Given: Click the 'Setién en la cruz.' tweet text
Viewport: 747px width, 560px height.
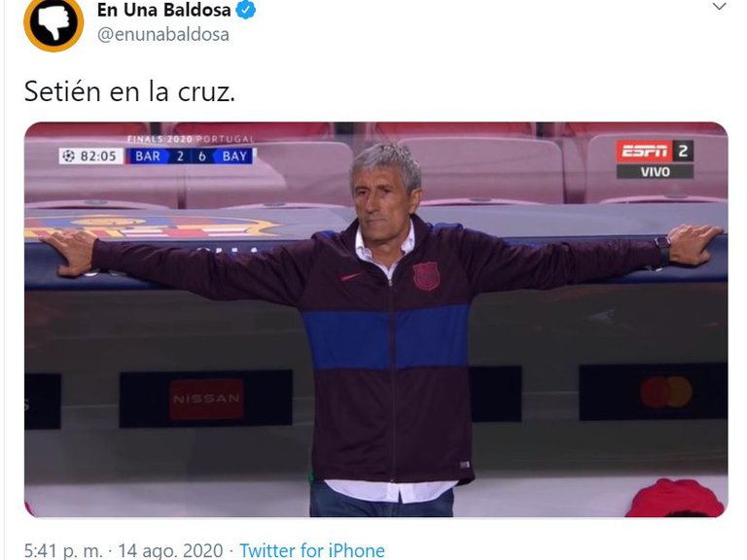Looking at the screenshot, I should coord(129,91).
